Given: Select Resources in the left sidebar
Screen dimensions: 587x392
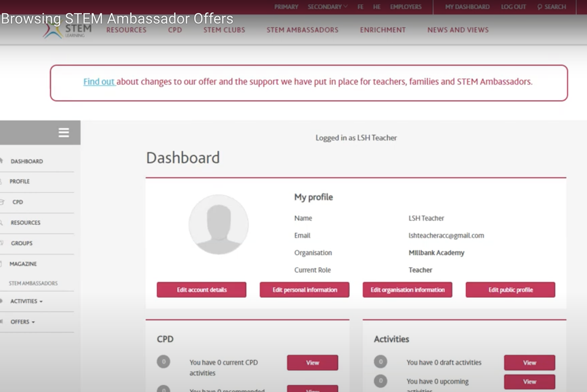Looking at the screenshot, I should pos(25,222).
